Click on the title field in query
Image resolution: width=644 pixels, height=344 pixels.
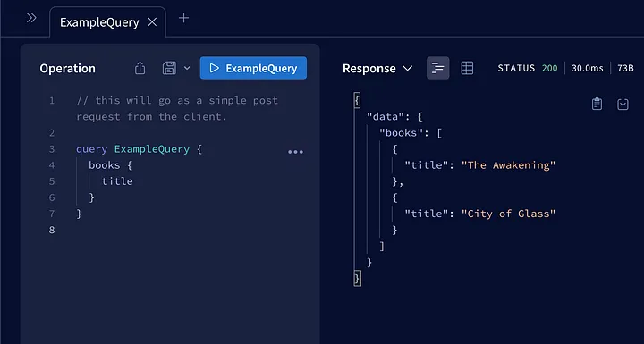coord(117,181)
